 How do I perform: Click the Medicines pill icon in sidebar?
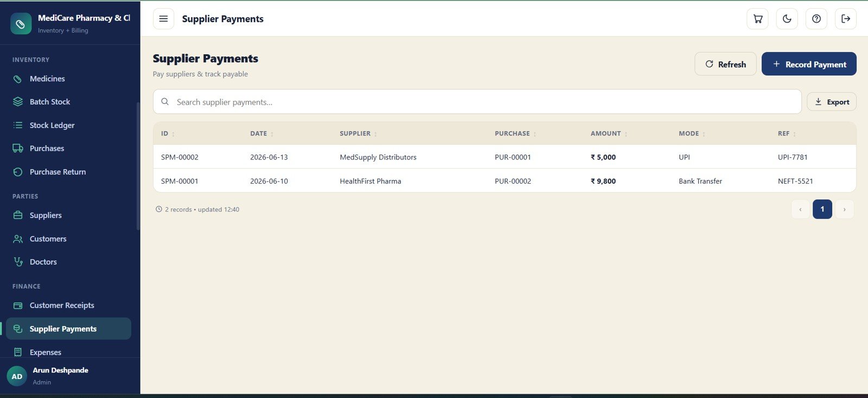(x=18, y=79)
